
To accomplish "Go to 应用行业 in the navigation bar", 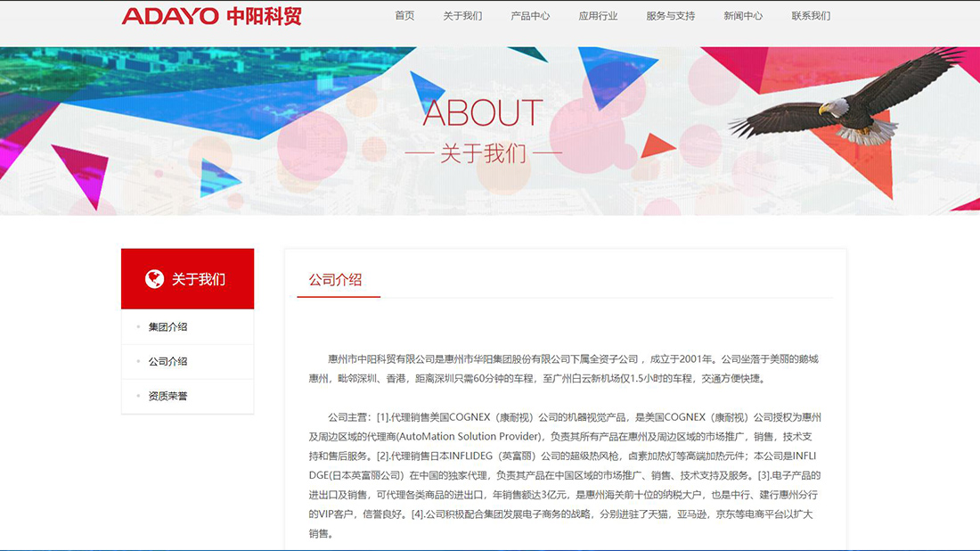I will [x=598, y=16].
